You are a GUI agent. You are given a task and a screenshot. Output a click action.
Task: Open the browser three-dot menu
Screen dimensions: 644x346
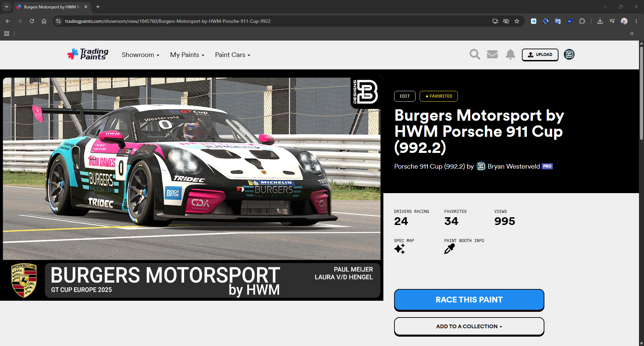pyautogui.click(x=636, y=21)
